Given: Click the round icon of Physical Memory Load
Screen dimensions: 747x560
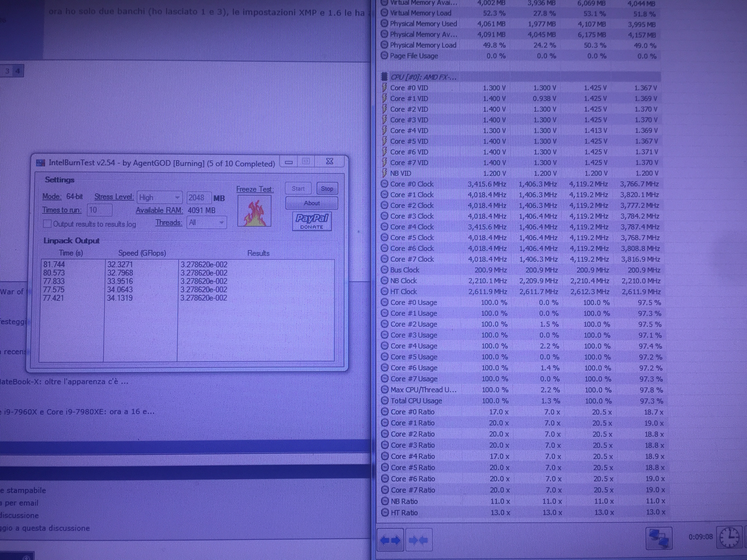Looking at the screenshot, I should click(x=384, y=45).
